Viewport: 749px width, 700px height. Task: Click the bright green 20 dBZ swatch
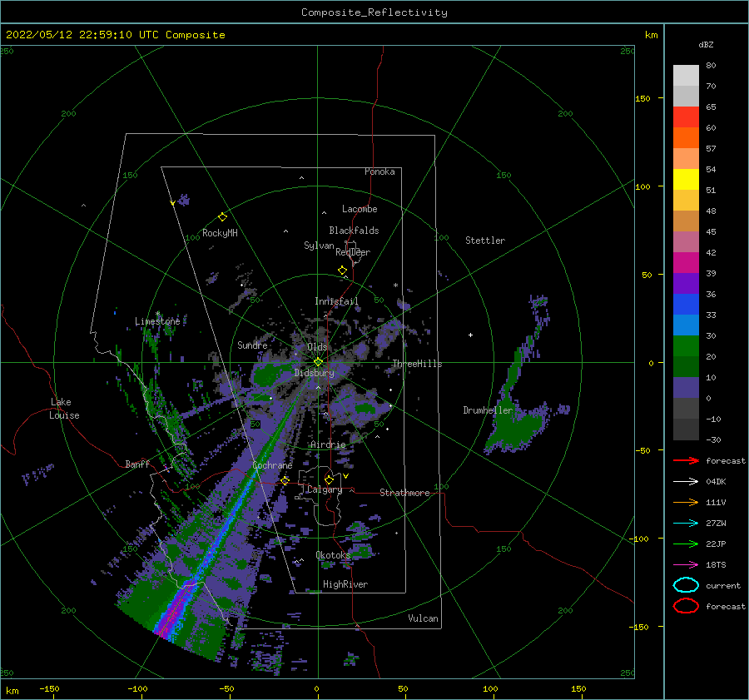pos(686,346)
